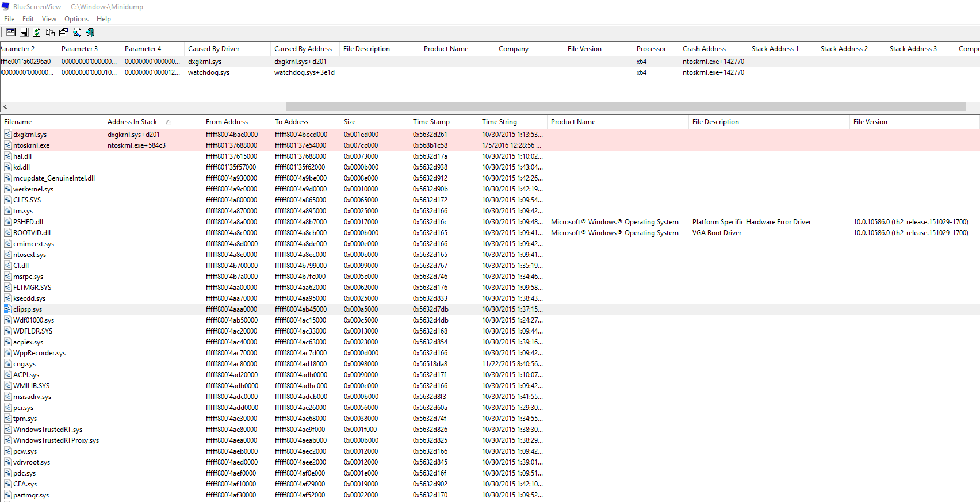Click the Save floppy disk toolbar icon
Image resolution: width=980 pixels, height=502 pixels.
click(x=24, y=32)
